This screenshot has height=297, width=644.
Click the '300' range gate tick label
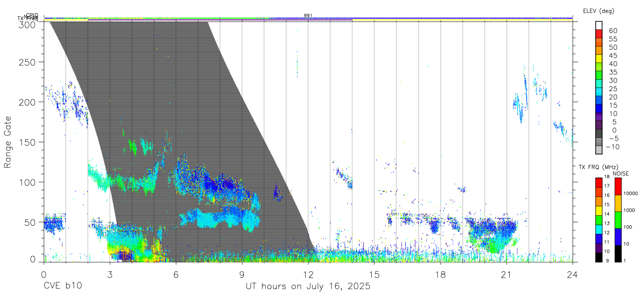click(x=28, y=24)
